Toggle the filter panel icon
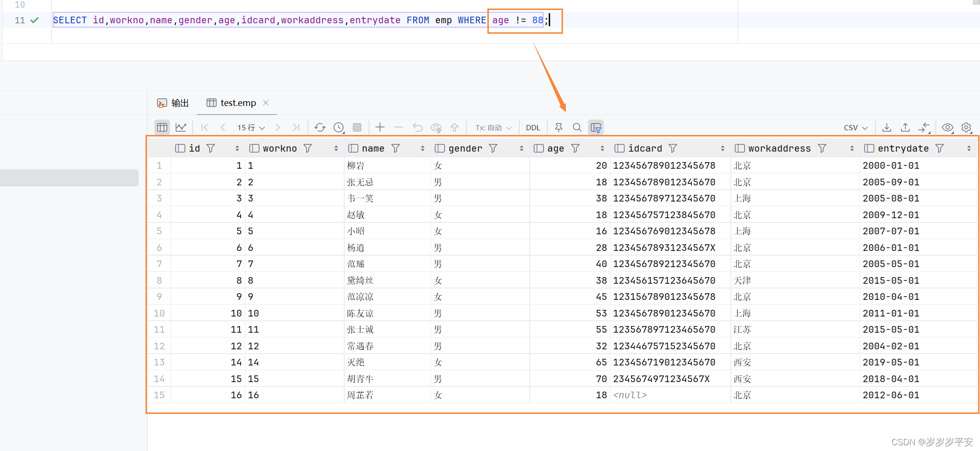 (596, 127)
